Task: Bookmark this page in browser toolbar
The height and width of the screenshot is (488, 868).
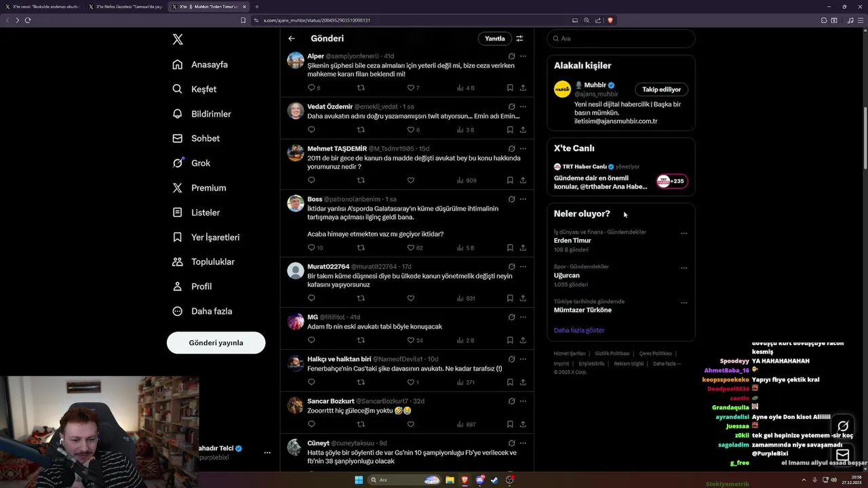Action: tap(243, 20)
